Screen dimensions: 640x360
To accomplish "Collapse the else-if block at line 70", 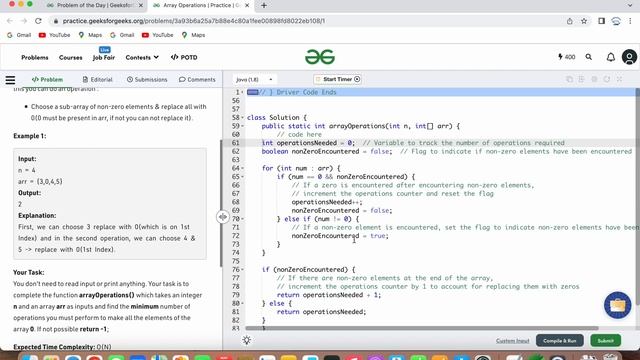I will [242, 219].
